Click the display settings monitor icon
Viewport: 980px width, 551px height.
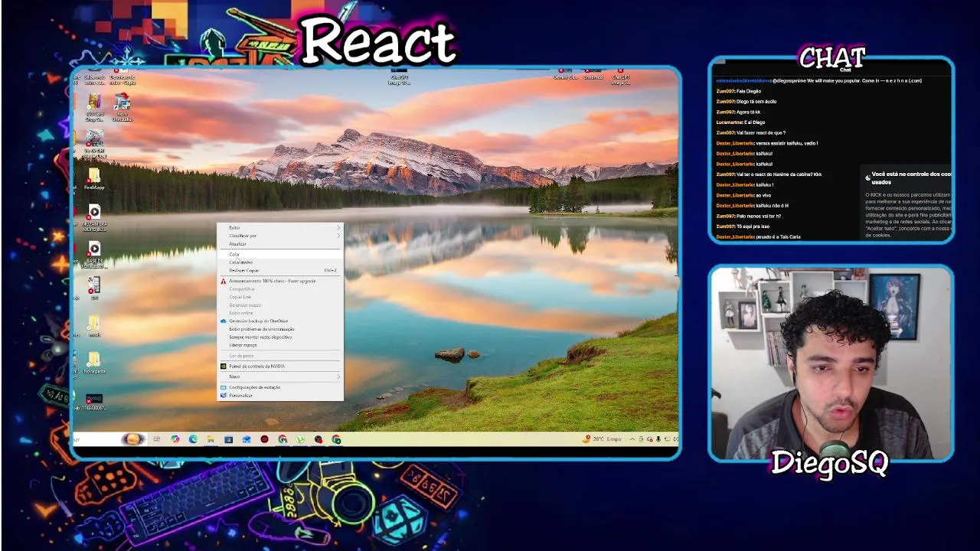coord(224,387)
